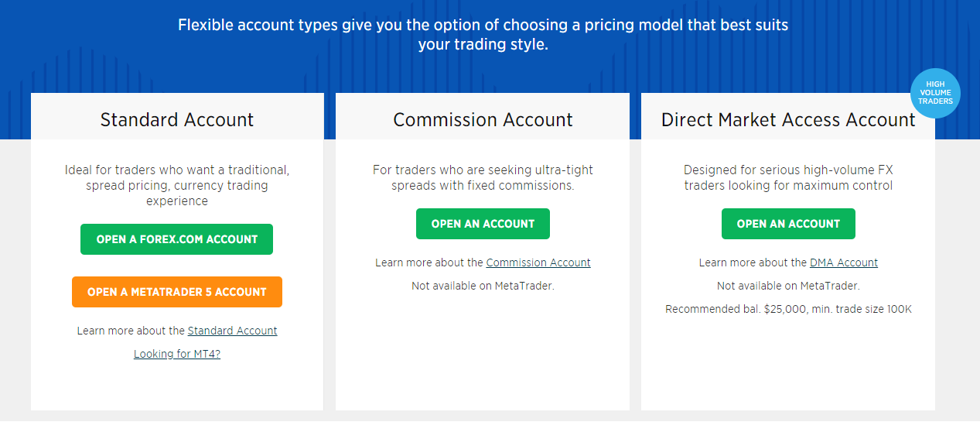Click the Standard Account description text
Viewport: 980px width, 422px height.
pyautogui.click(x=176, y=185)
